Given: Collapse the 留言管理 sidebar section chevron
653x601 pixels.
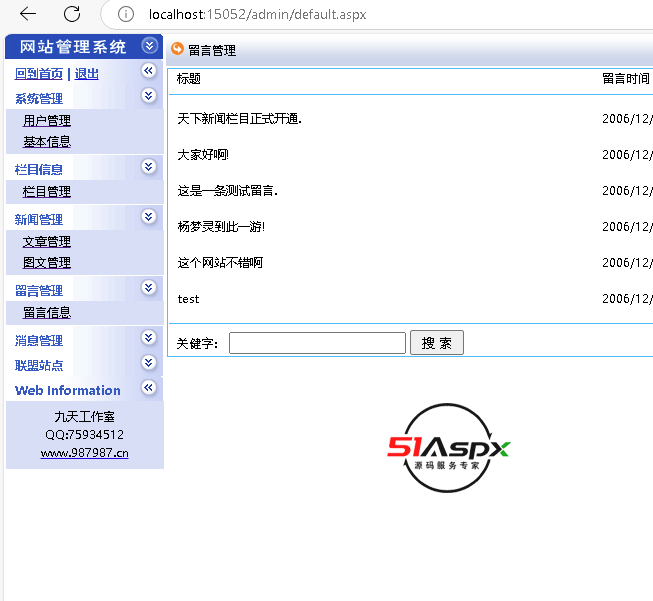Looking at the screenshot, I should pyautogui.click(x=149, y=288).
